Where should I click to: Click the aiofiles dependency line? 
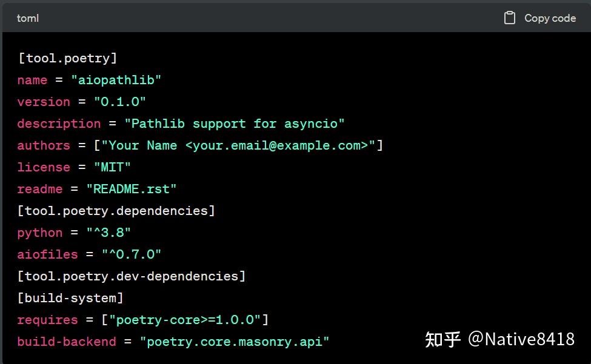tap(88, 254)
